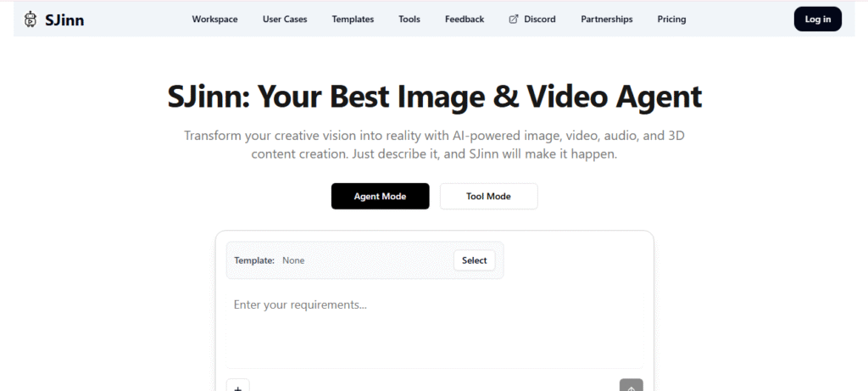Image resolution: width=868 pixels, height=391 pixels.
Task: Open Templates in the navigation bar
Action: 353,19
